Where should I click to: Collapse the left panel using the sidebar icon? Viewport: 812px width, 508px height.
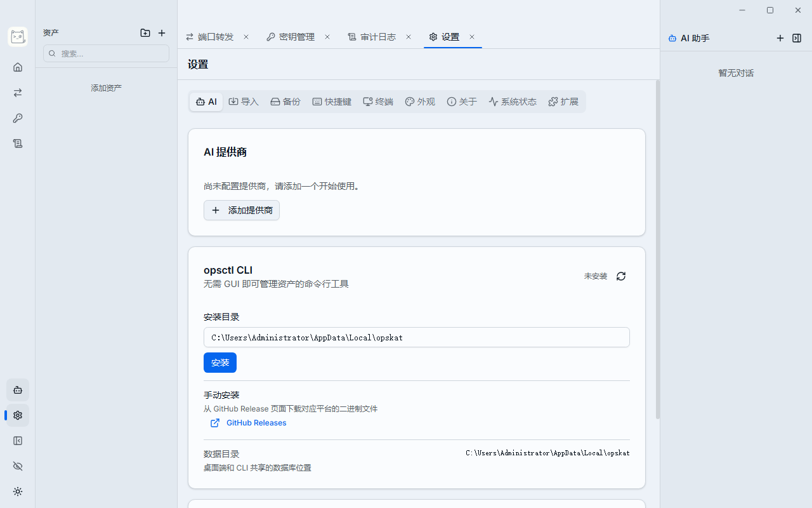tap(17, 441)
